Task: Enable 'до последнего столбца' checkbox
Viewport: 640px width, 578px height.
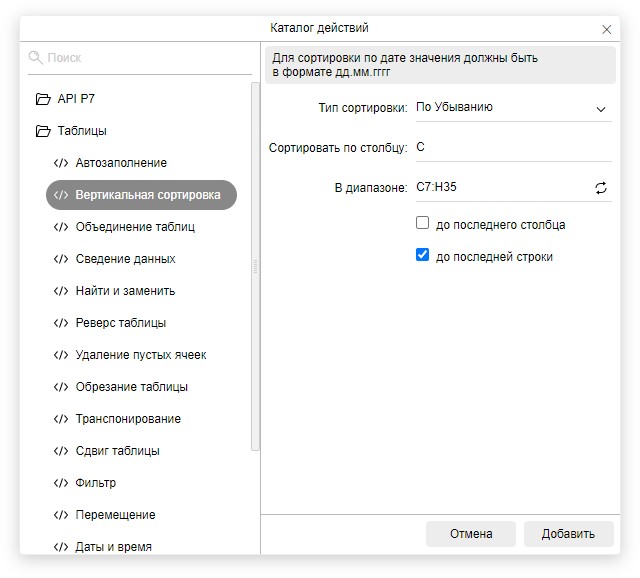Action: (423, 224)
